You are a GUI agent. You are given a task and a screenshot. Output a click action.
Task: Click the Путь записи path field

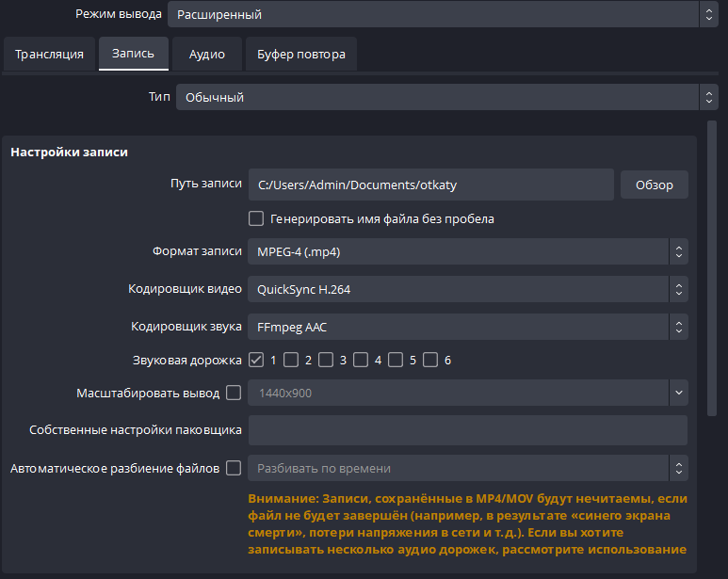pyautogui.click(x=430, y=185)
